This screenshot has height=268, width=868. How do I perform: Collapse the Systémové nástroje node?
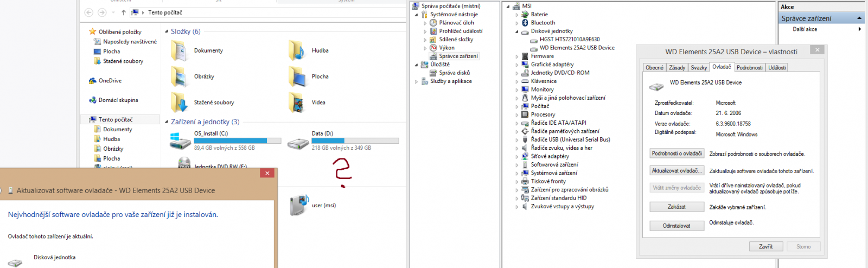[x=417, y=15]
